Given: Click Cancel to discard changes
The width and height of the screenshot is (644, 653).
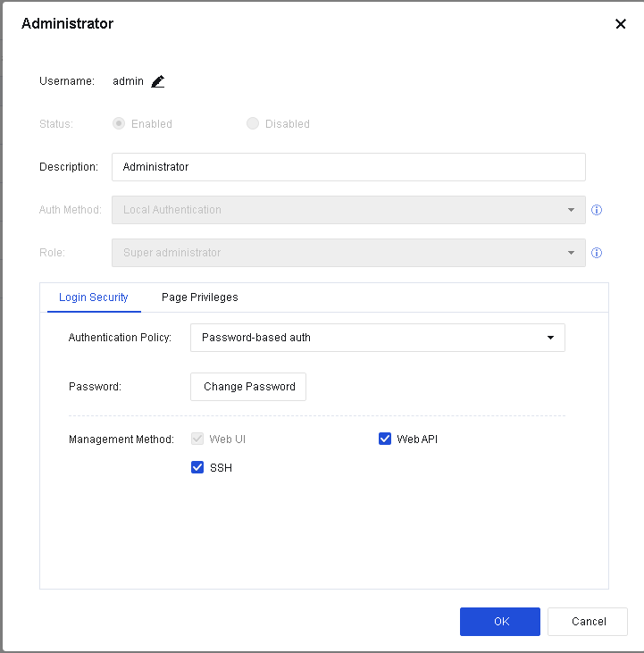Looking at the screenshot, I should [588, 622].
